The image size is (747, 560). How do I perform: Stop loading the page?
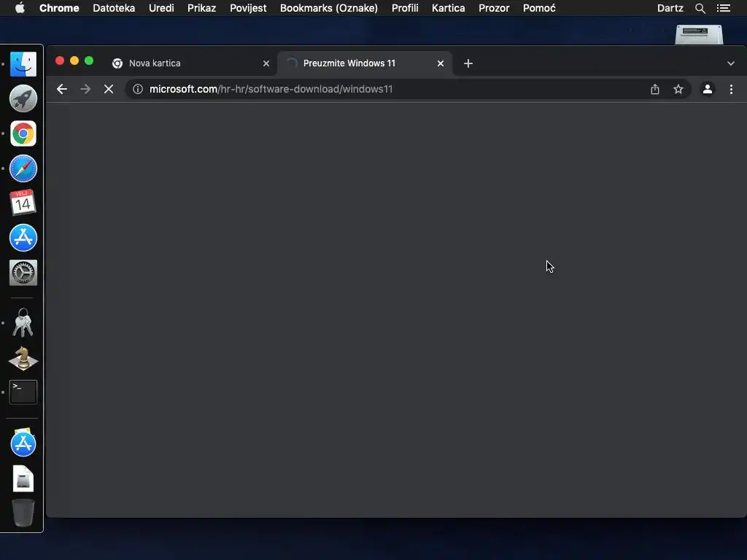pyautogui.click(x=109, y=89)
